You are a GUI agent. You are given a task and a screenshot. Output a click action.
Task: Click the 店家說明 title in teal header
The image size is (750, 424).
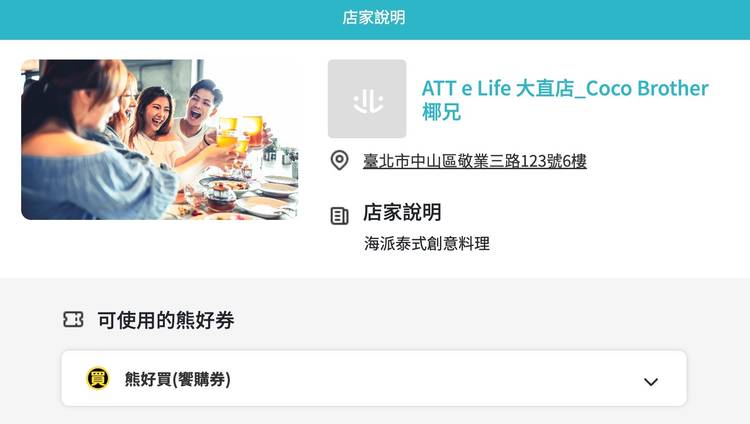pyautogui.click(x=374, y=18)
